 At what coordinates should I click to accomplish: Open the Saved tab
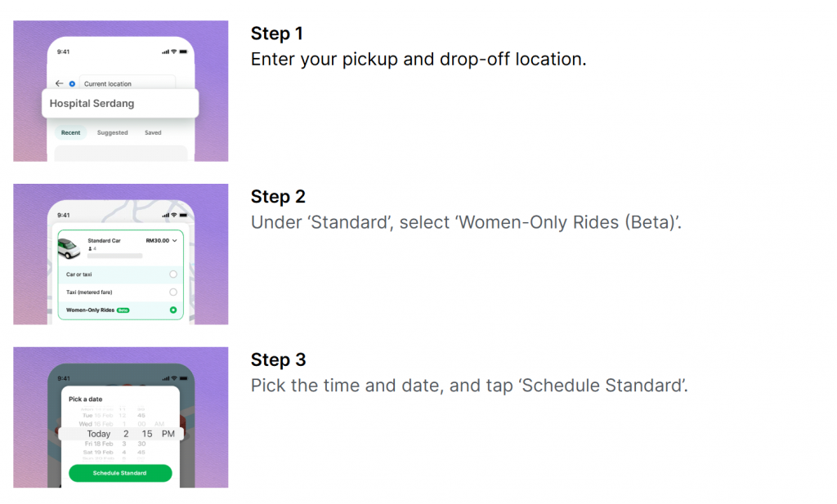[153, 133]
